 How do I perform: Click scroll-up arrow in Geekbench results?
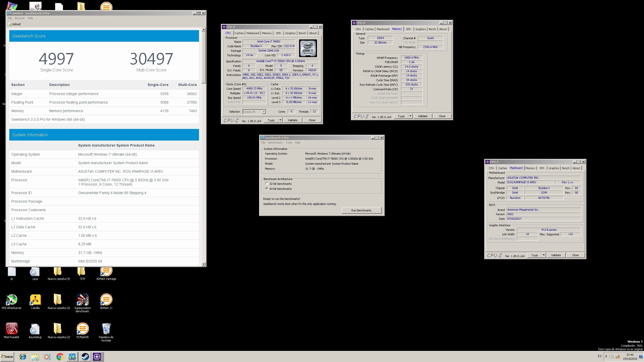point(204,29)
